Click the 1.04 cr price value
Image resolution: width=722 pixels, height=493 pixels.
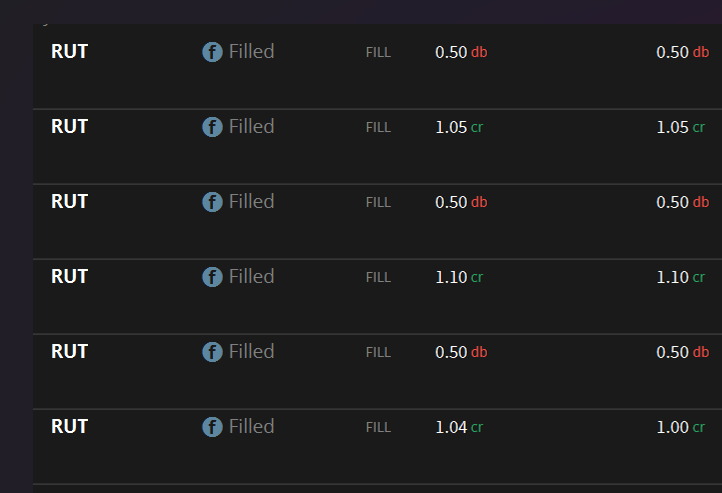(x=459, y=428)
